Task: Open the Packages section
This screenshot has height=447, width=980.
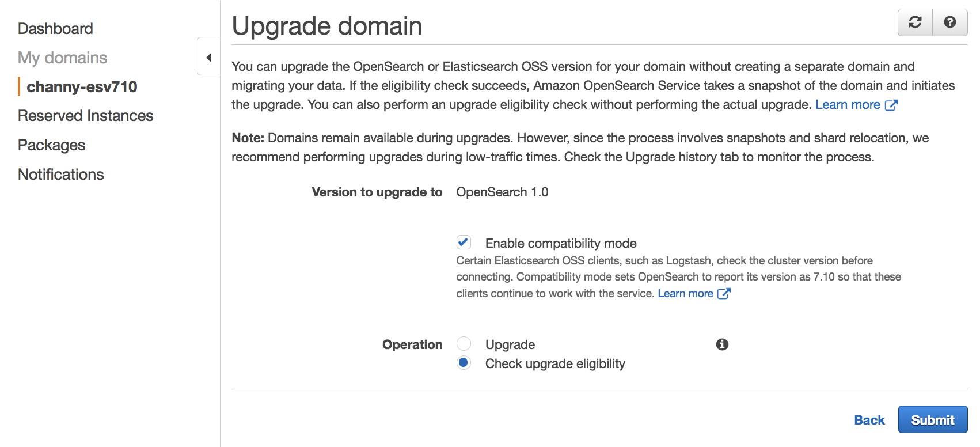Action: [52, 145]
